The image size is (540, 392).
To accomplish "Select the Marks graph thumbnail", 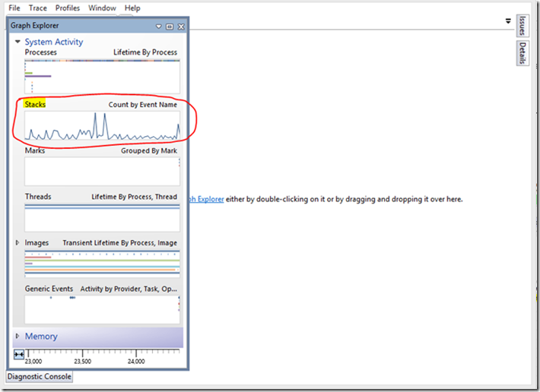I will [x=102, y=171].
